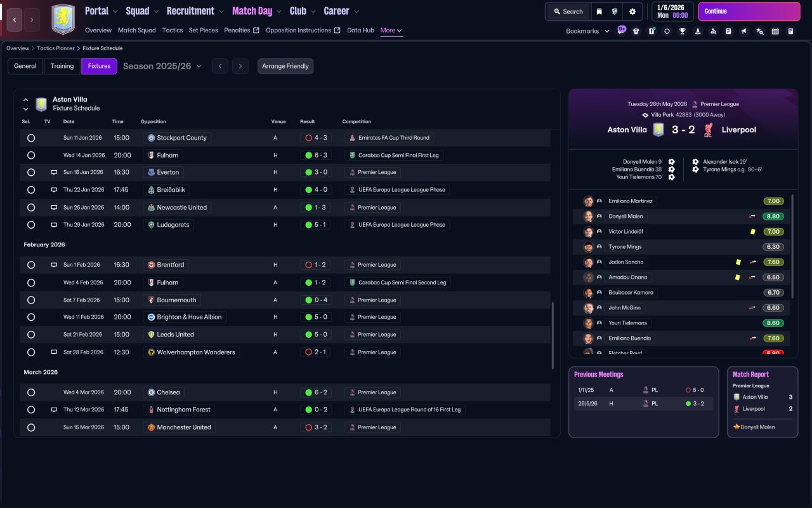Image resolution: width=812 pixels, height=508 pixels.
Task: Select the Stockport County fixture radio button
Action: [31, 138]
